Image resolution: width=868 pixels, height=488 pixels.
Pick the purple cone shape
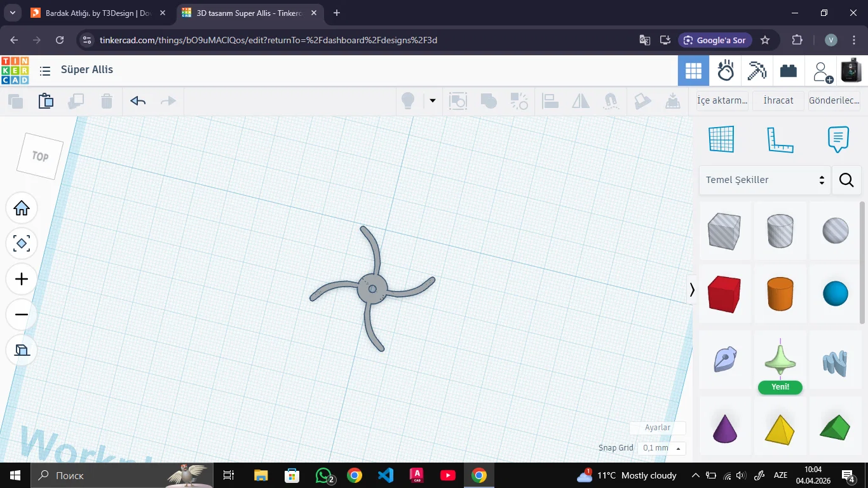[724, 428]
